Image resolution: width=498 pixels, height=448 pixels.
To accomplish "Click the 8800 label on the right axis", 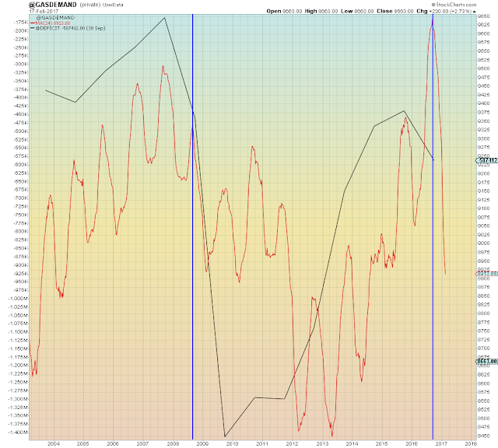I will 483,313.
